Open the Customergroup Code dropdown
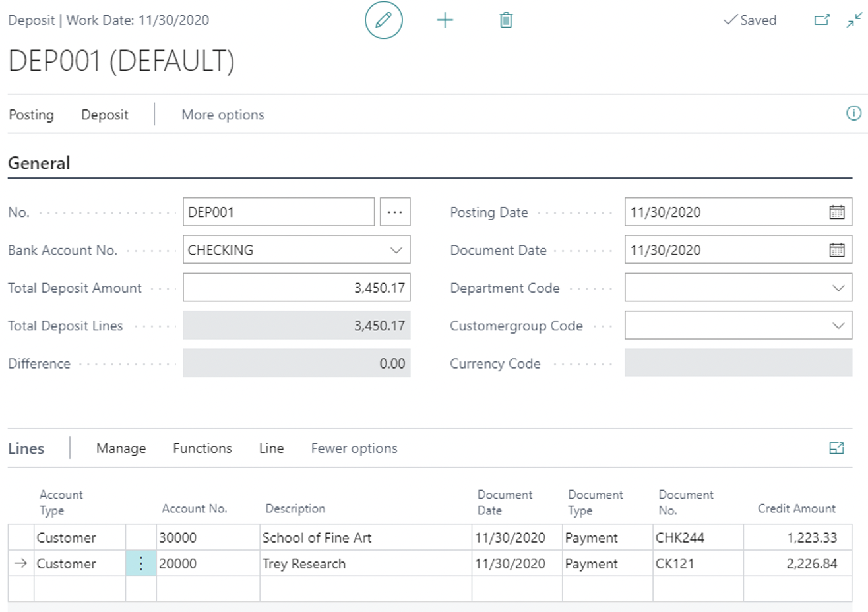The width and height of the screenshot is (868, 612). [x=838, y=325]
